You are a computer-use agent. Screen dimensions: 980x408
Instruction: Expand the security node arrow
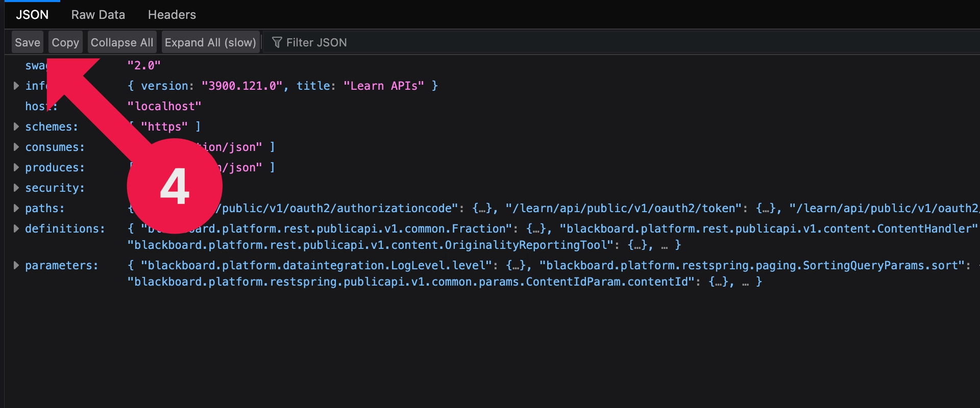pyautogui.click(x=16, y=188)
